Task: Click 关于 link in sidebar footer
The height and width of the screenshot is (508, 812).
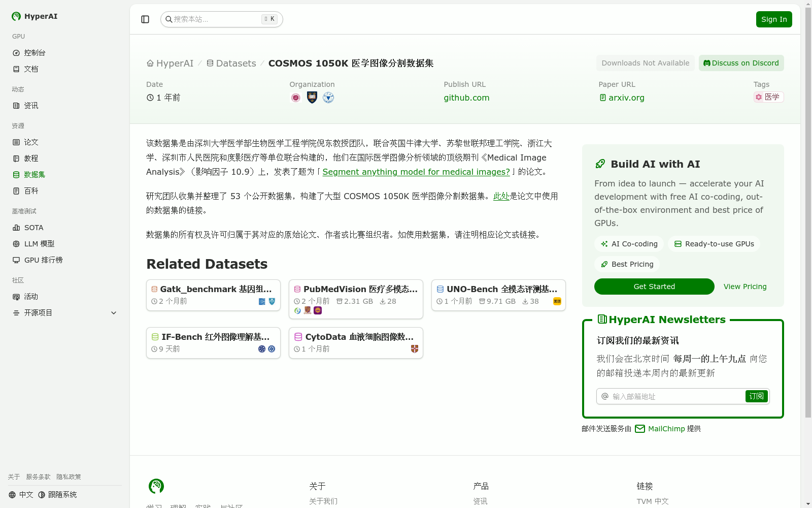Action: point(14,477)
